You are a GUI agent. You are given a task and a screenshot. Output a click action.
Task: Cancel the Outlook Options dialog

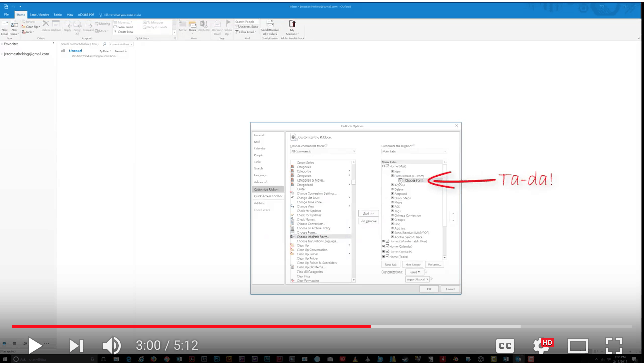click(450, 289)
